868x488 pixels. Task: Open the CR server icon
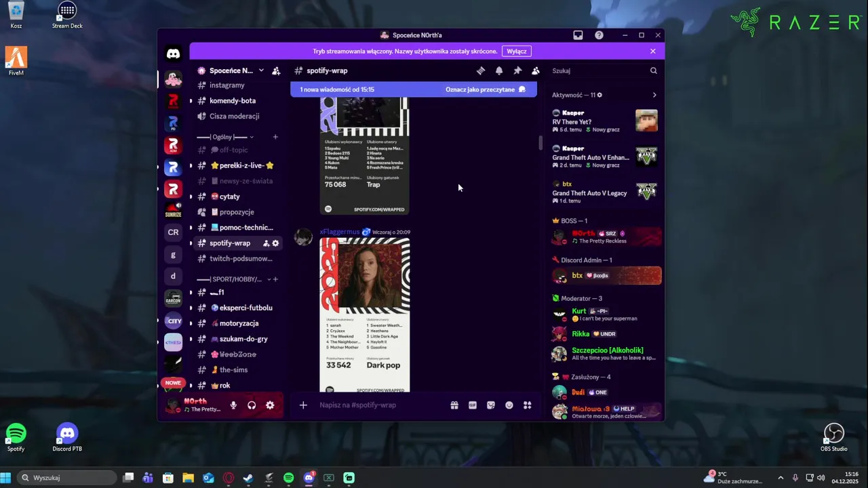pos(173,232)
